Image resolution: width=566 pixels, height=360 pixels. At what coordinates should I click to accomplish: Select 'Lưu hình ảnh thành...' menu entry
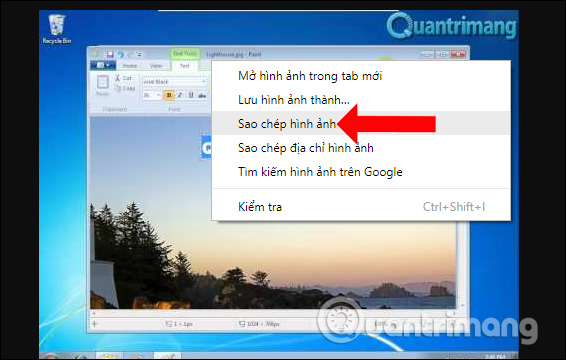click(361, 100)
